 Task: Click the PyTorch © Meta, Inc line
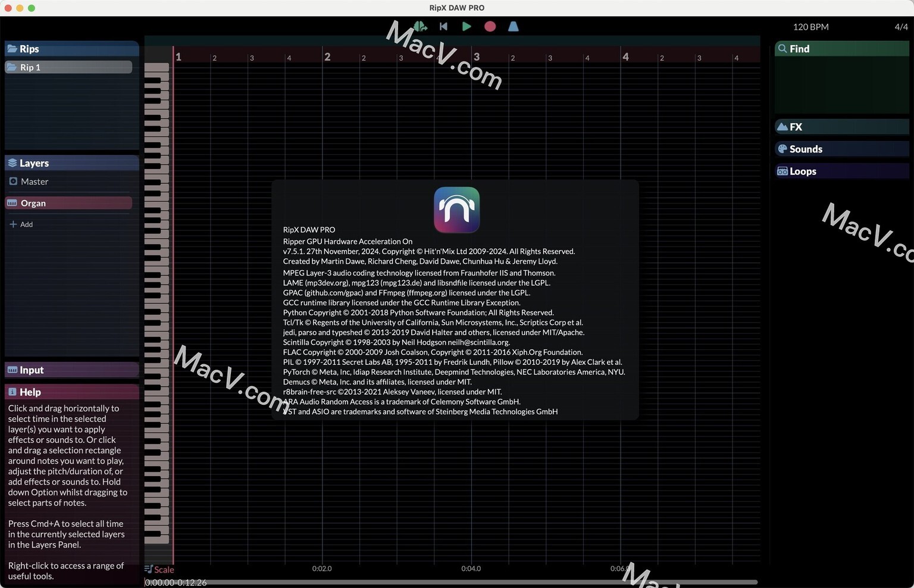(x=453, y=372)
